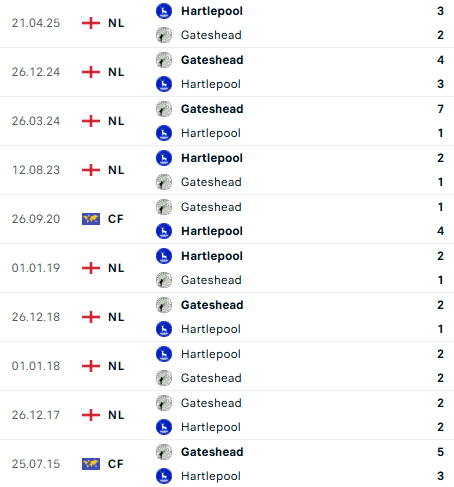Click world flag icon beside 25.07.15

(91, 464)
